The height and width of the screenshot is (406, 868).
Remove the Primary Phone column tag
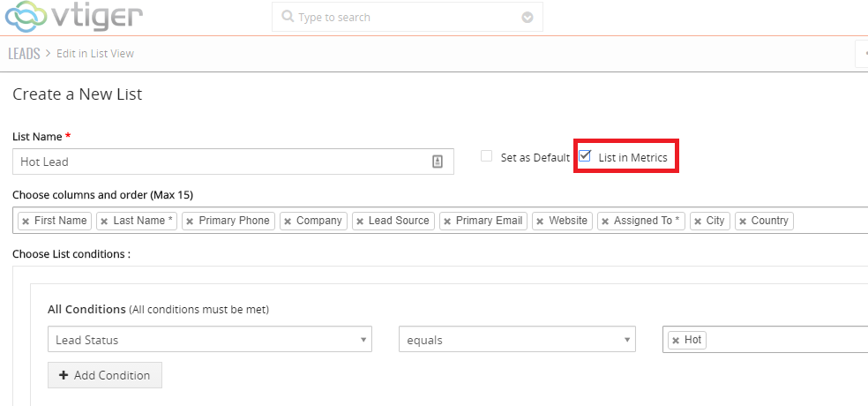pos(190,221)
